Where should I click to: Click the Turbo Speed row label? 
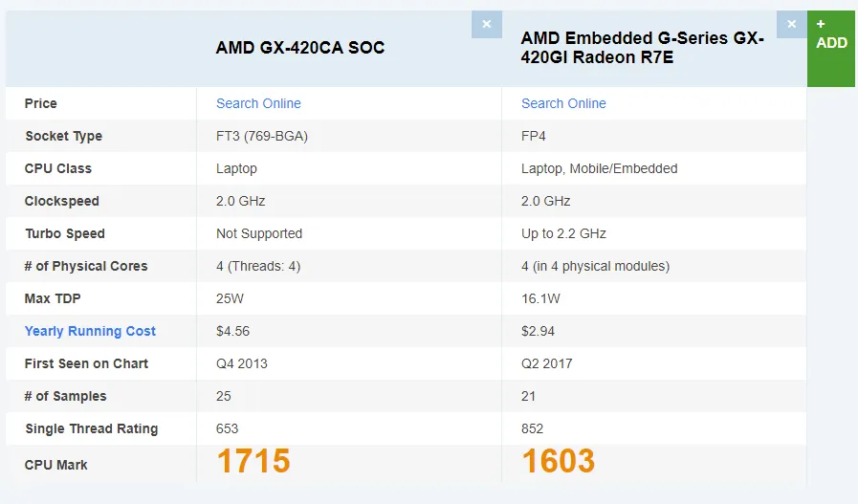65,233
